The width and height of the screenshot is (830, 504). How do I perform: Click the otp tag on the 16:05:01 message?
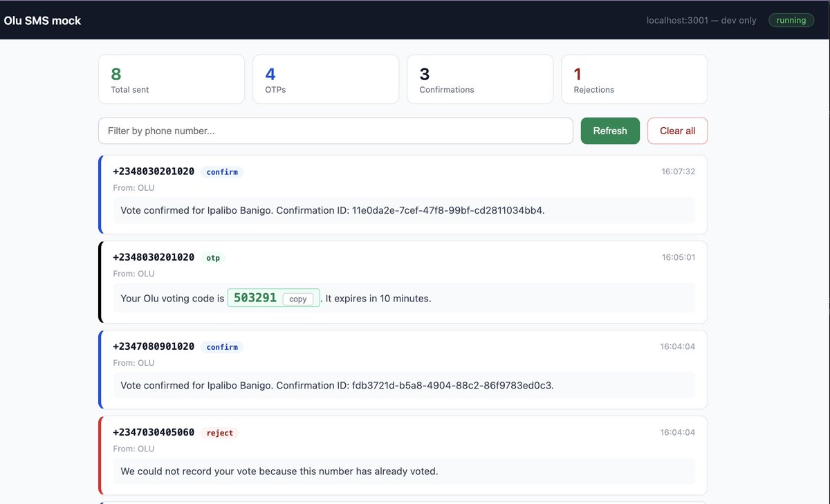click(x=213, y=257)
